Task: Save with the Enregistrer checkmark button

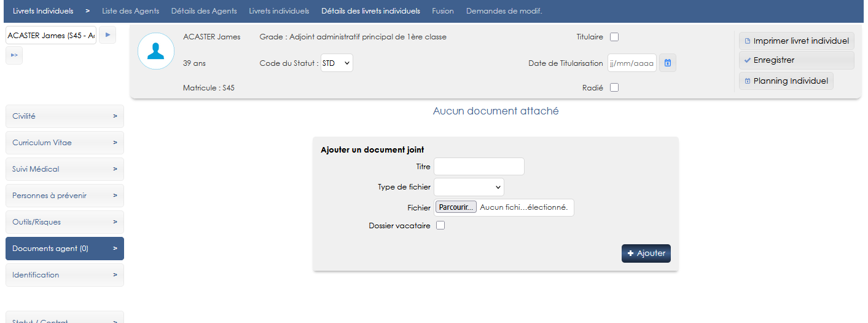Action: [x=796, y=60]
